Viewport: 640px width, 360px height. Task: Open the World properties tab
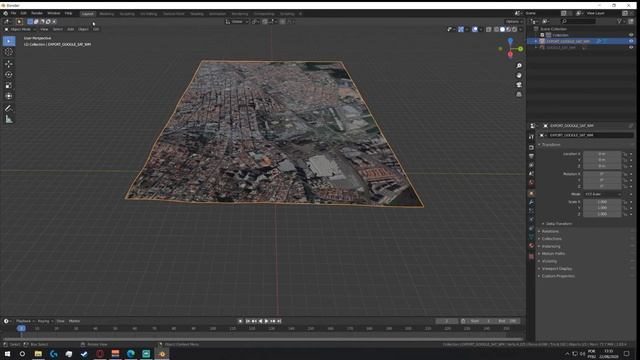point(531,183)
